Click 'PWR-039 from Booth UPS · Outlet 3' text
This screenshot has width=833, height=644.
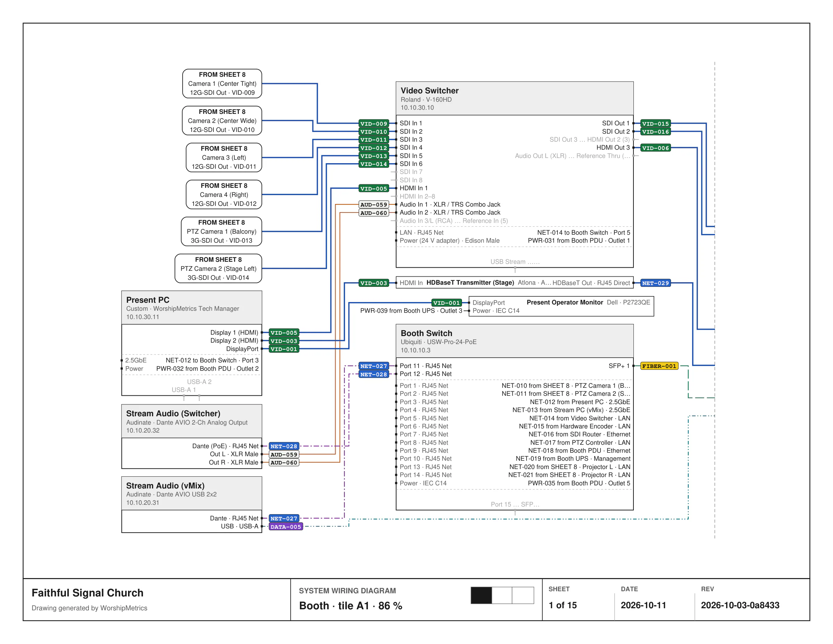tap(411, 311)
